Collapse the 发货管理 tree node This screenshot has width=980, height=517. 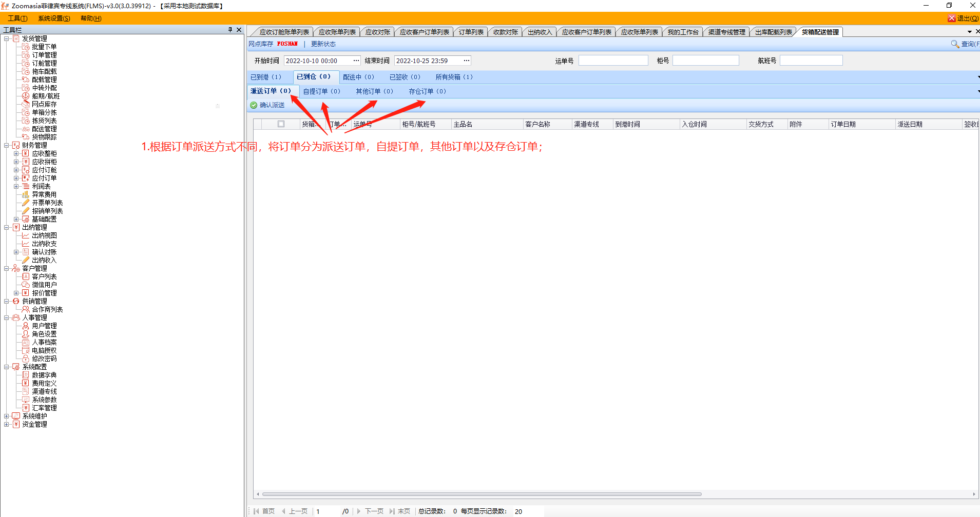(6, 38)
